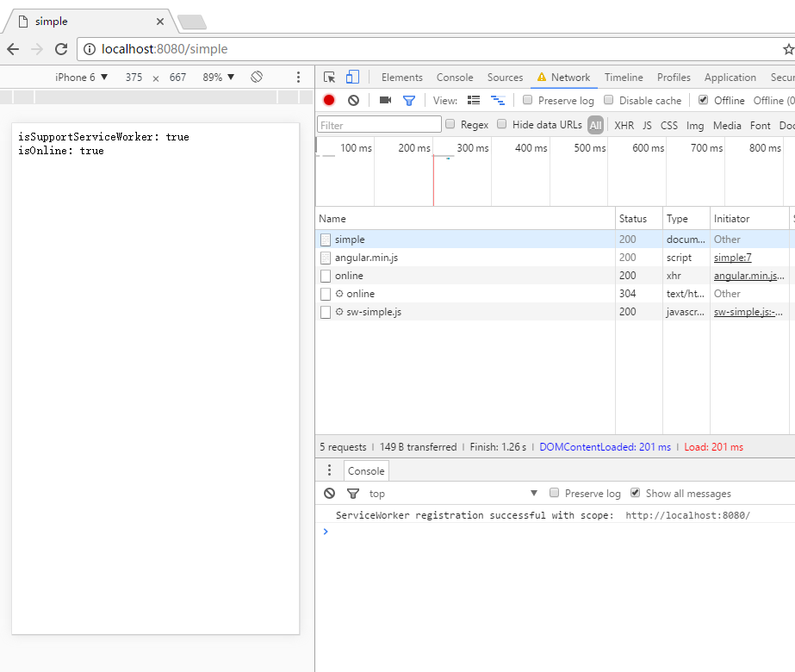
Task: Toggle the device toolbar icon
Action: 352,77
